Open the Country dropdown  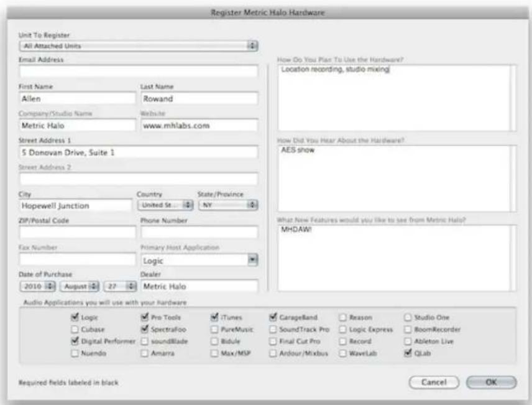pos(165,205)
